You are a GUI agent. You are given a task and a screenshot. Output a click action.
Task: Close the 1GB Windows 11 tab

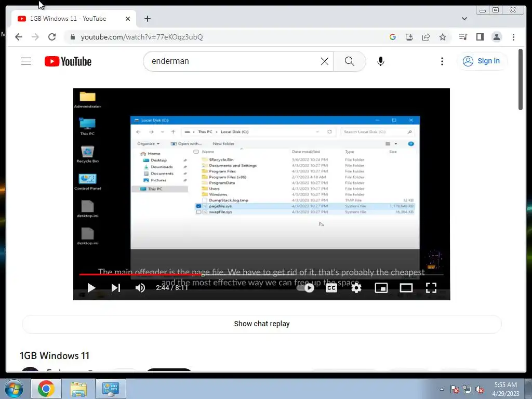(x=128, y=19)
